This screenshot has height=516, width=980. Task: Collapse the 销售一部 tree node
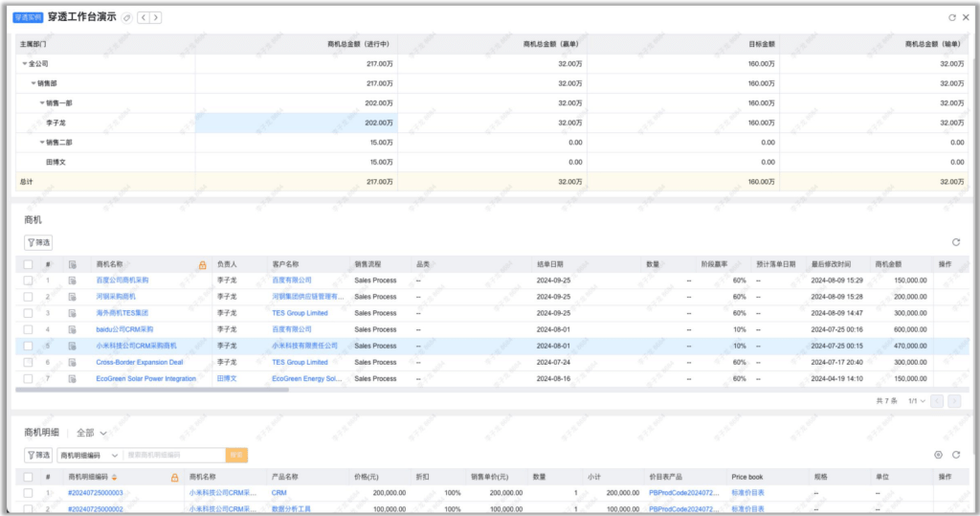tap(42, 102)
